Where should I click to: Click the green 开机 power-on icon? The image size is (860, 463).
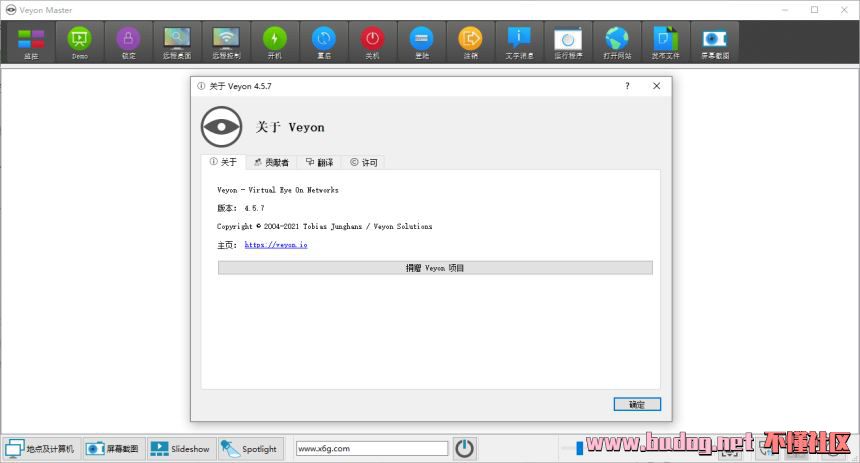pyautogui.click(x=275, y=43)
